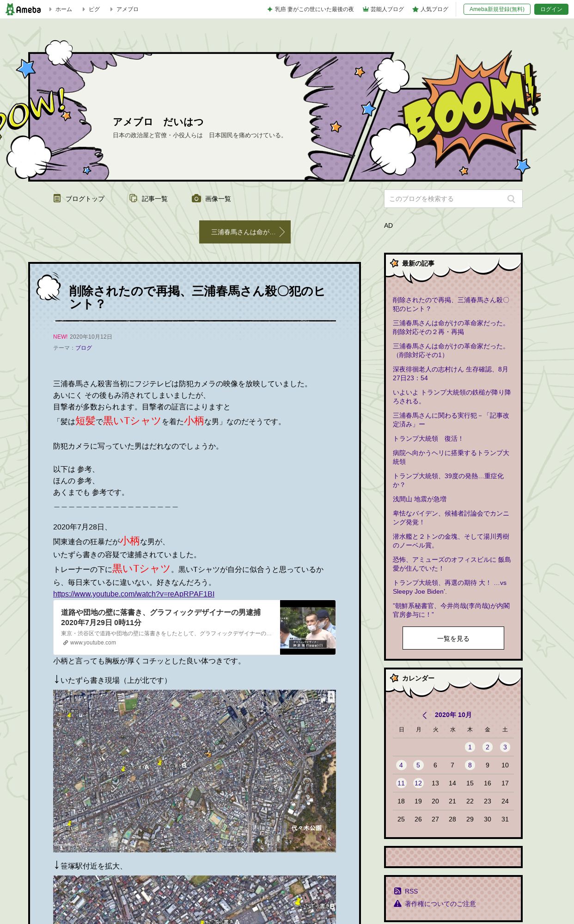This screenshot has width=574, height=924.
Task: Open sidebar link 朝鮮系秘書官、今井尚哉
Action: [451, 610]
